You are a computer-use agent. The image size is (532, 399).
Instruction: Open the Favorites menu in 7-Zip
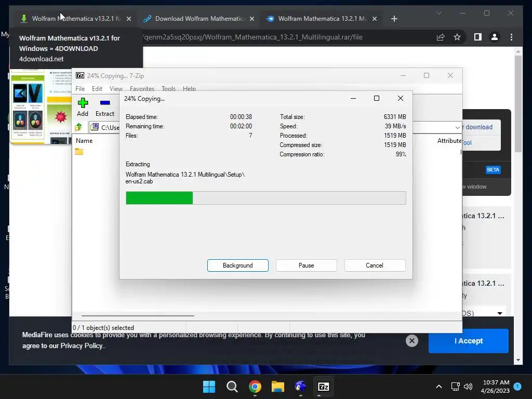tap(142, 88)
